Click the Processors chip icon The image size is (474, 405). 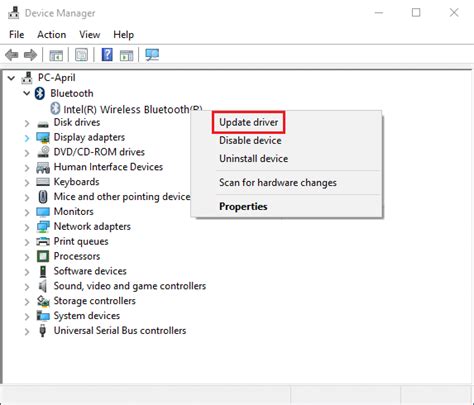pos(43,256)
